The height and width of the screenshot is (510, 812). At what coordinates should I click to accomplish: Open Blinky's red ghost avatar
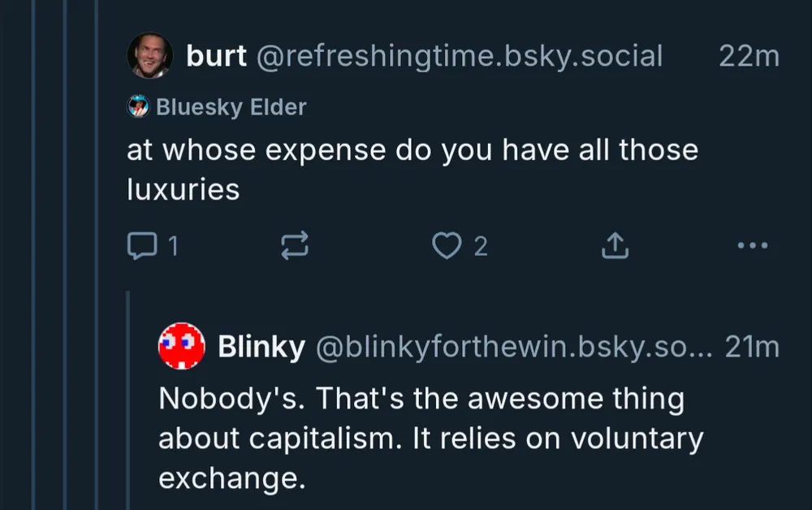click(x=179, y=347)
